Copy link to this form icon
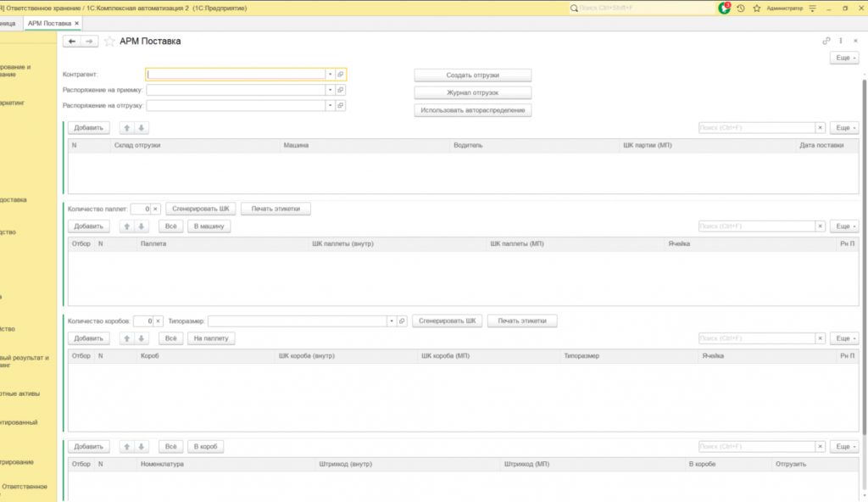 (x=826, y=41)
